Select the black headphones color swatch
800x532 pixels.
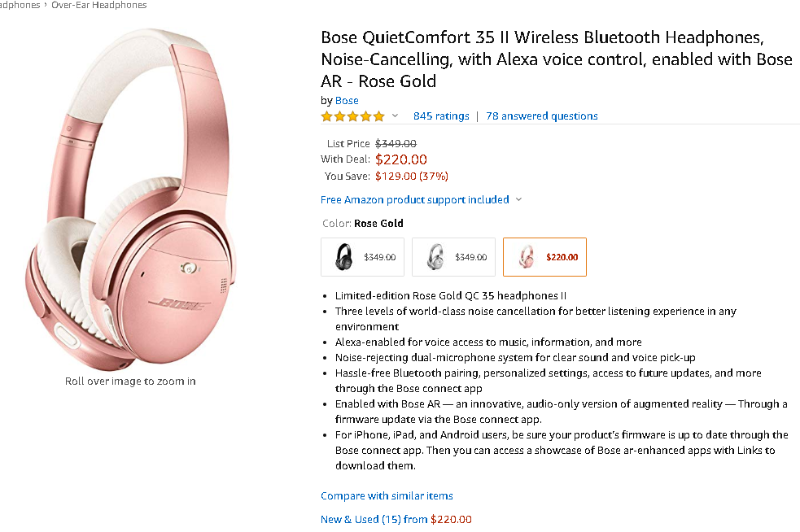coord(362,257)
